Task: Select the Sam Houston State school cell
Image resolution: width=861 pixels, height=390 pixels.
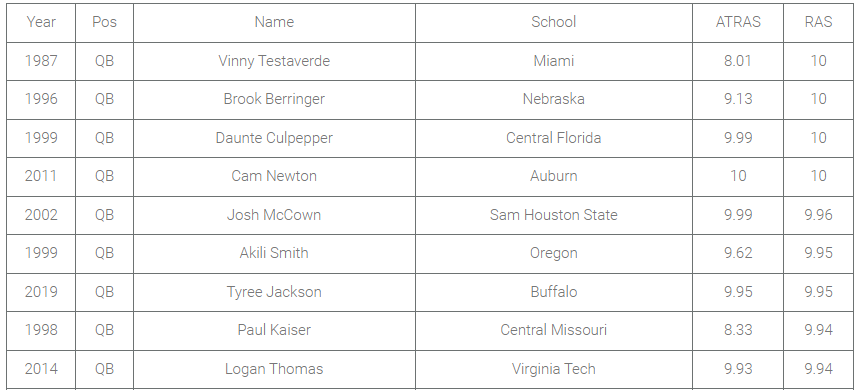Action: pos(554,215)
